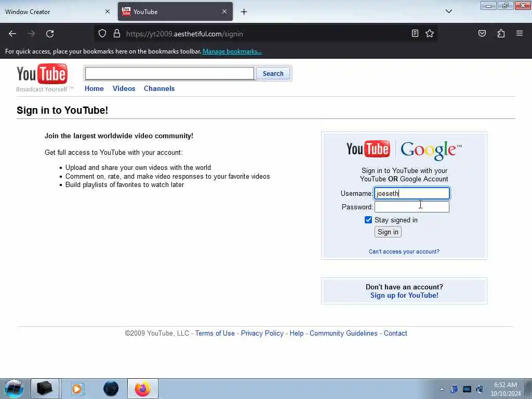
Task: Focus the Password field
Action: [x=412, y=207]
